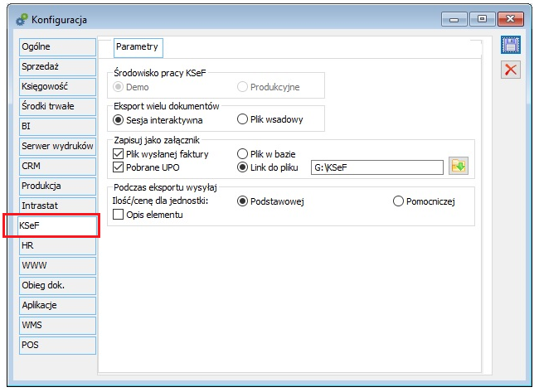Open the HR section

click(57, 246)
